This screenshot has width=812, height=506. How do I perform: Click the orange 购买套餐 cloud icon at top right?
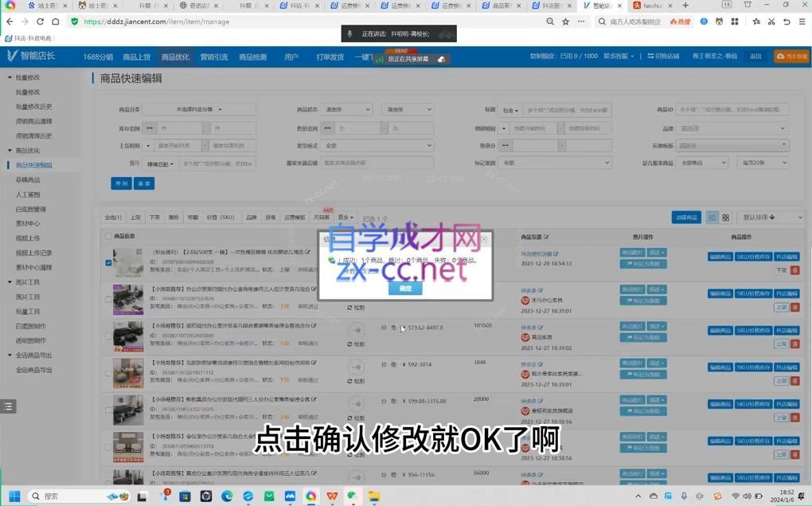click(x=783, y=57)
